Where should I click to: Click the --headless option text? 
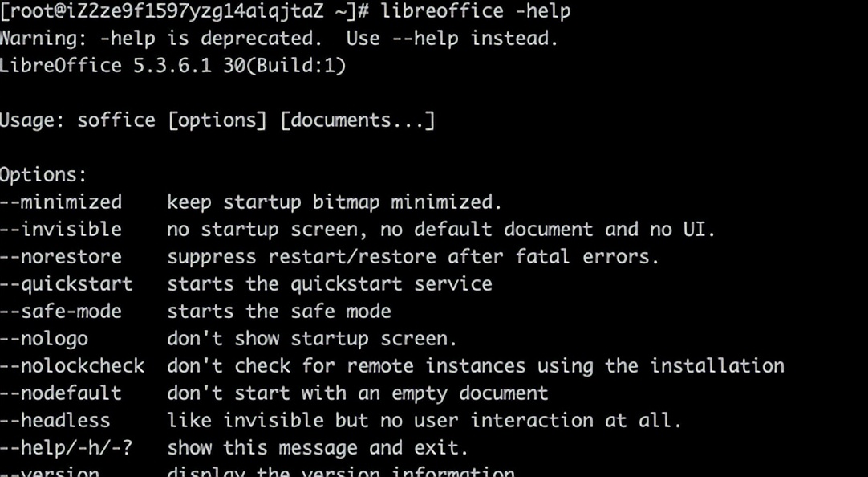[x=55, y=420]
